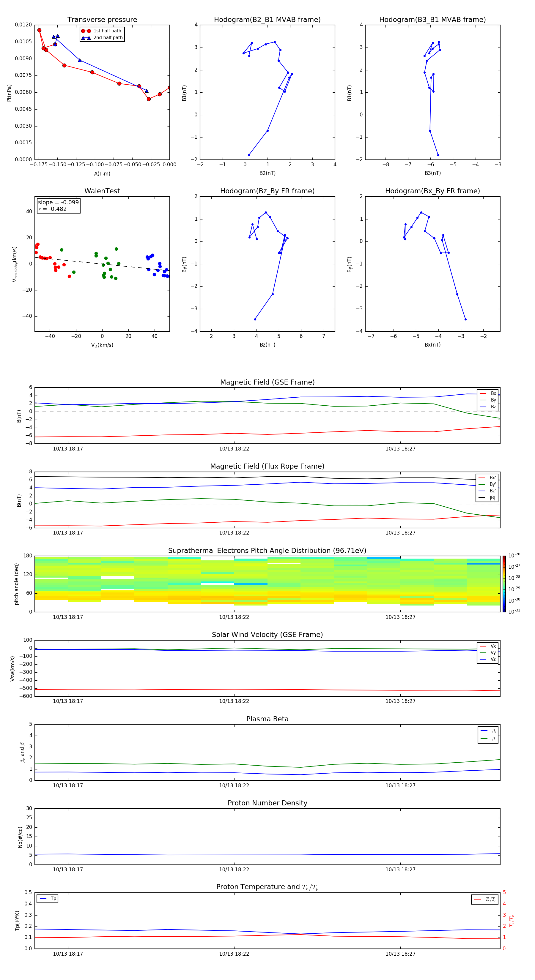Viewport: 535px width, 980px height.
Task: Click the pitch angle colorbar
Action: (504, 584)
